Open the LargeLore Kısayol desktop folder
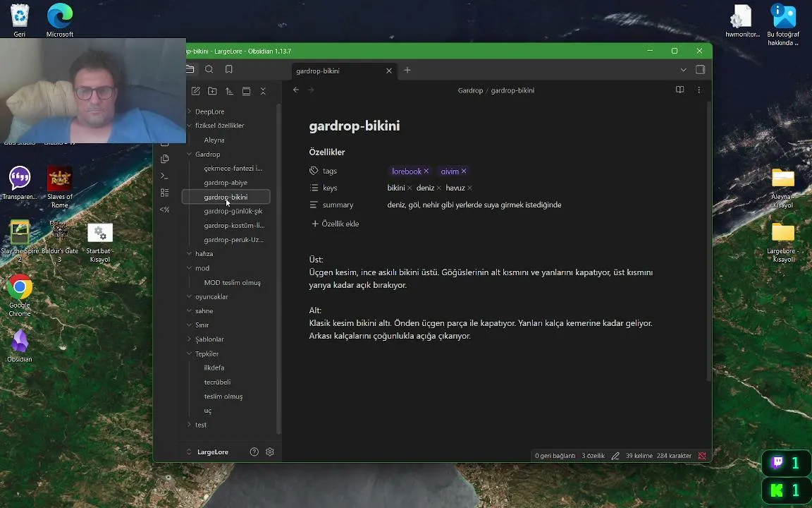Viewport: 812px width, 508px height. (x=783, y=241)
